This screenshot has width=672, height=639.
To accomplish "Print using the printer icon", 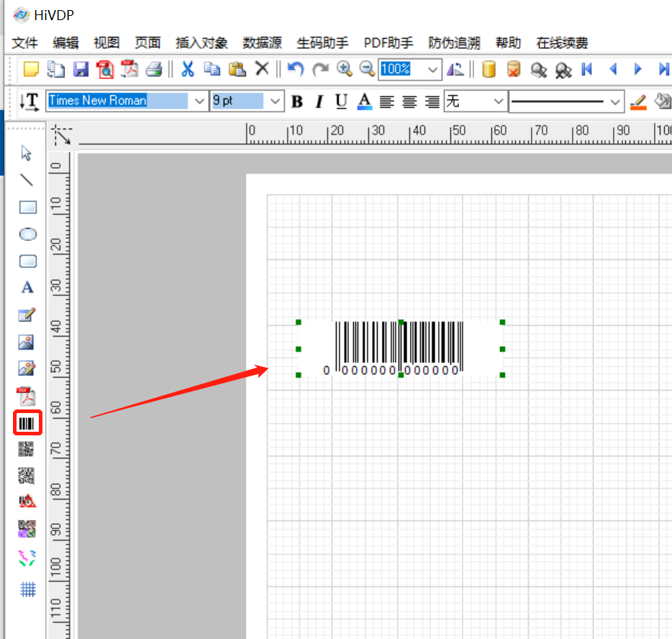I will (154, 69).
